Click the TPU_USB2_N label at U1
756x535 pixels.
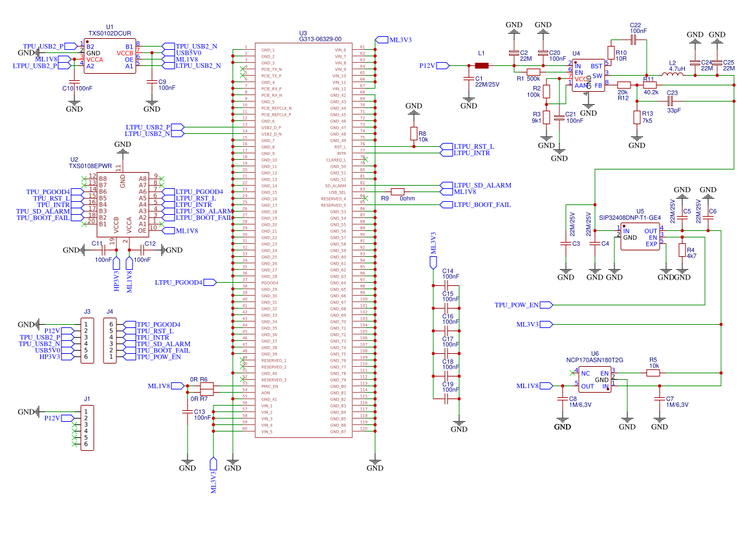coord(190,47)
